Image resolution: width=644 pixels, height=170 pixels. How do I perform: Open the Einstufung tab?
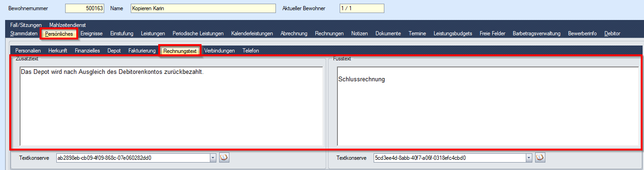click(122, 33)
